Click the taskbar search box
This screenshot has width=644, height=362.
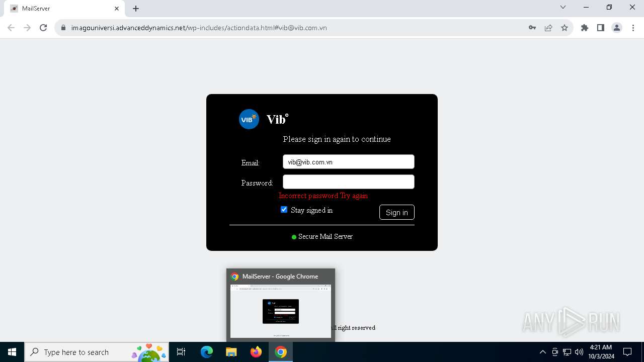[x=97, y=352]
